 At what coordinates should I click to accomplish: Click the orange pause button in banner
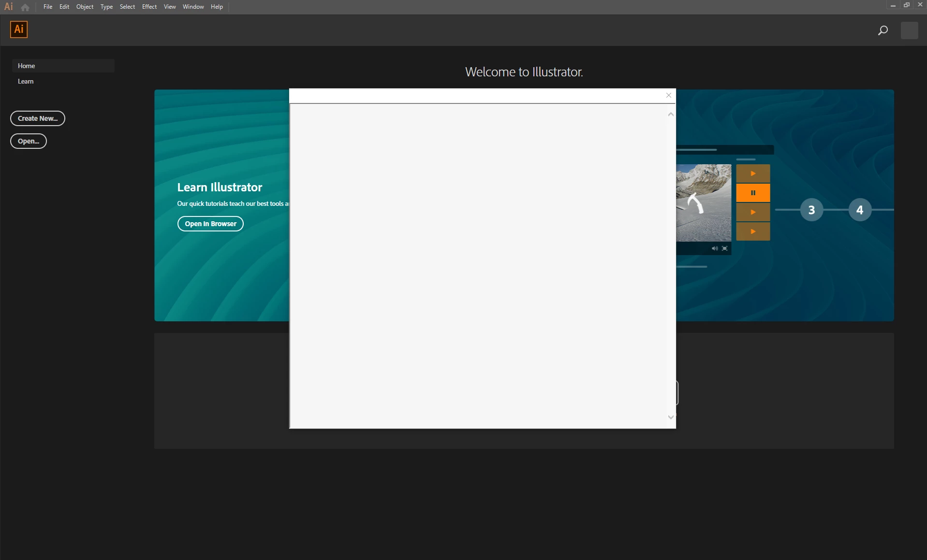753,193
